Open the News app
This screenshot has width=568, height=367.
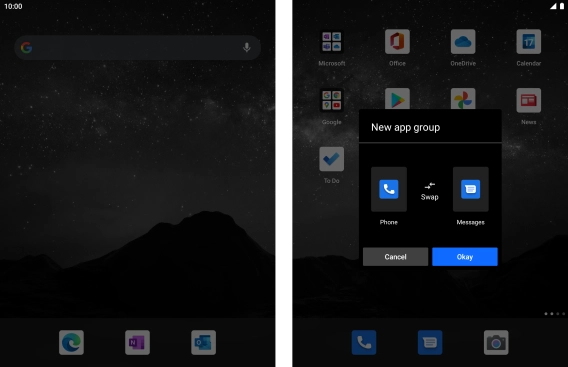[529, 100]
